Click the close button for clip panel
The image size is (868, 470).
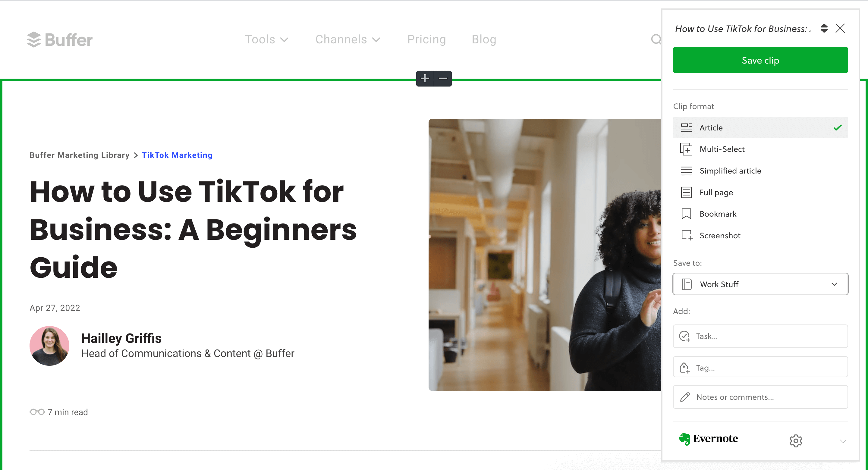coord(840,28)
